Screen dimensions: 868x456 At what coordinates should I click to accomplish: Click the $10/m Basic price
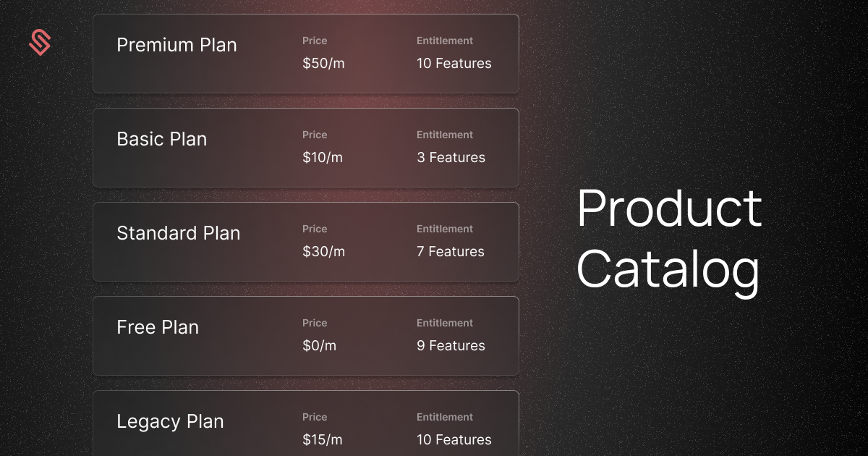[x=323, y=158]
